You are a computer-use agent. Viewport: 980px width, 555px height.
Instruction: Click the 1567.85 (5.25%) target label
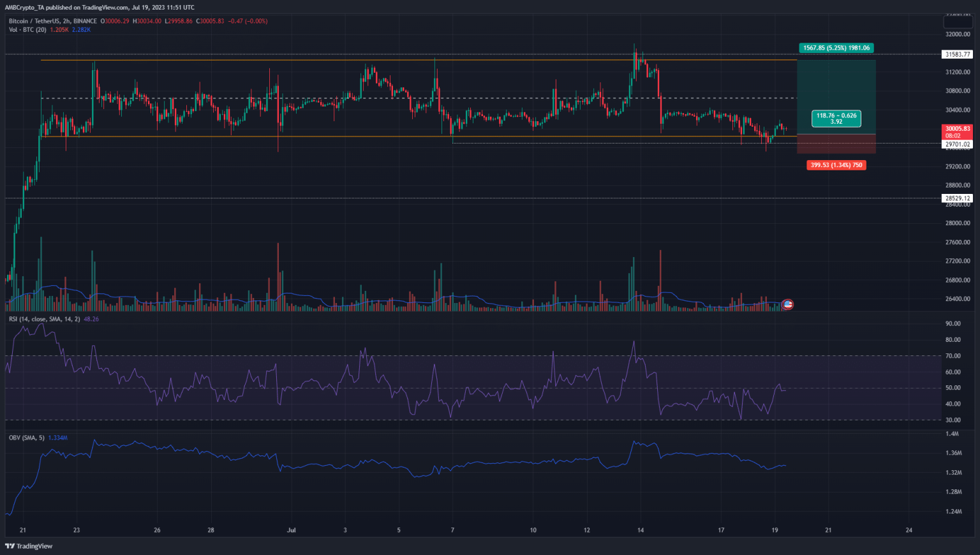[x=836, y=48]
